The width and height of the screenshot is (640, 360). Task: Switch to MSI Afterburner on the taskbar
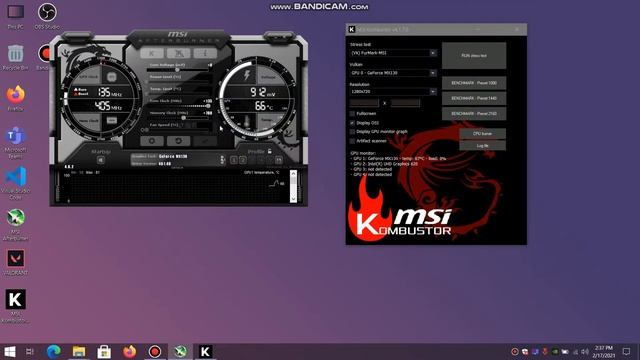pyautogui.click(x=180, y=351)
